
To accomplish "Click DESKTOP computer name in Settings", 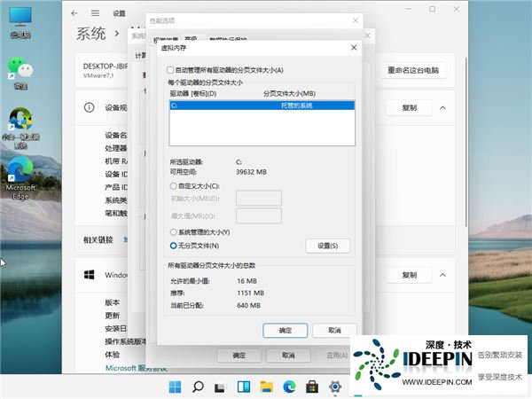I will [106, 66].
